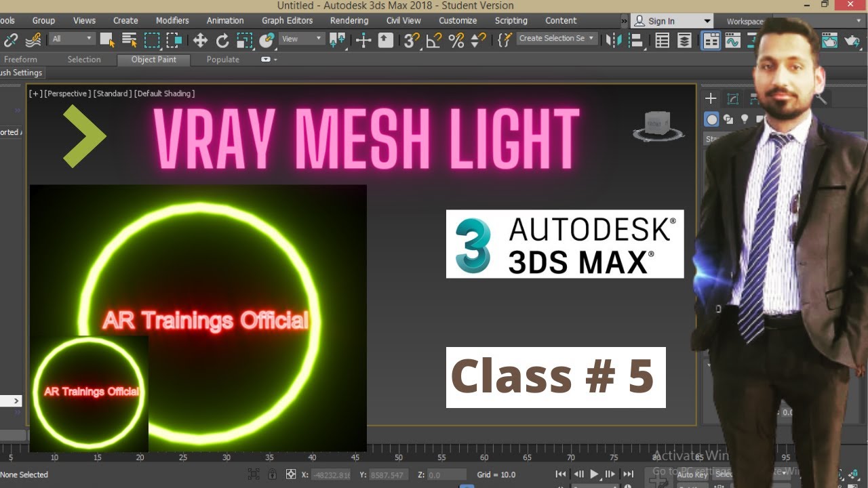This screenshot has width=868, height=488.
Task: Toggle the Angle Snap button
Action: (434, 41)
